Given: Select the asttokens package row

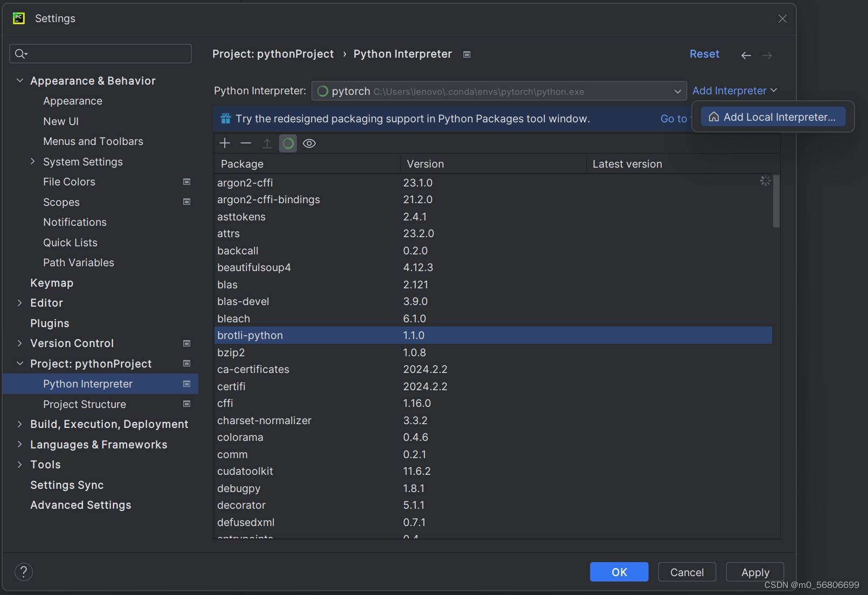Looking at the screenshot, I should [x=493, y=217].
